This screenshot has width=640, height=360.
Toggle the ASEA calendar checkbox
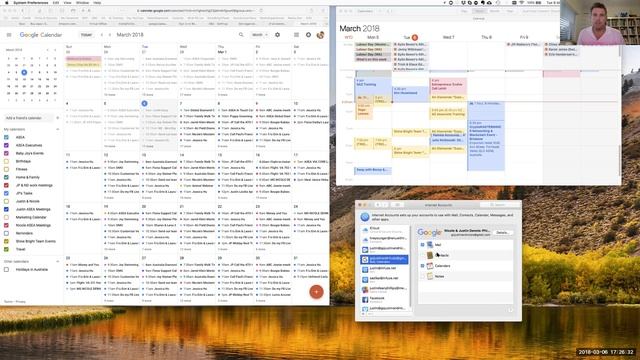(x=6, y=138)
